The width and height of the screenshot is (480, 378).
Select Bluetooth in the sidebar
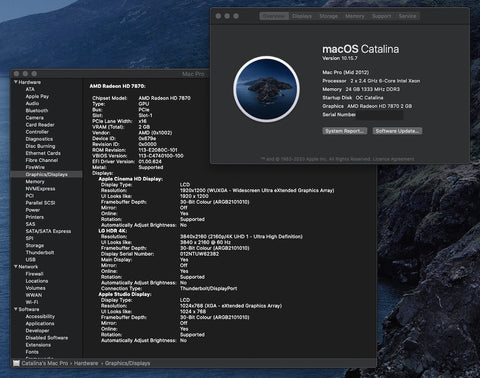[37, 111]
